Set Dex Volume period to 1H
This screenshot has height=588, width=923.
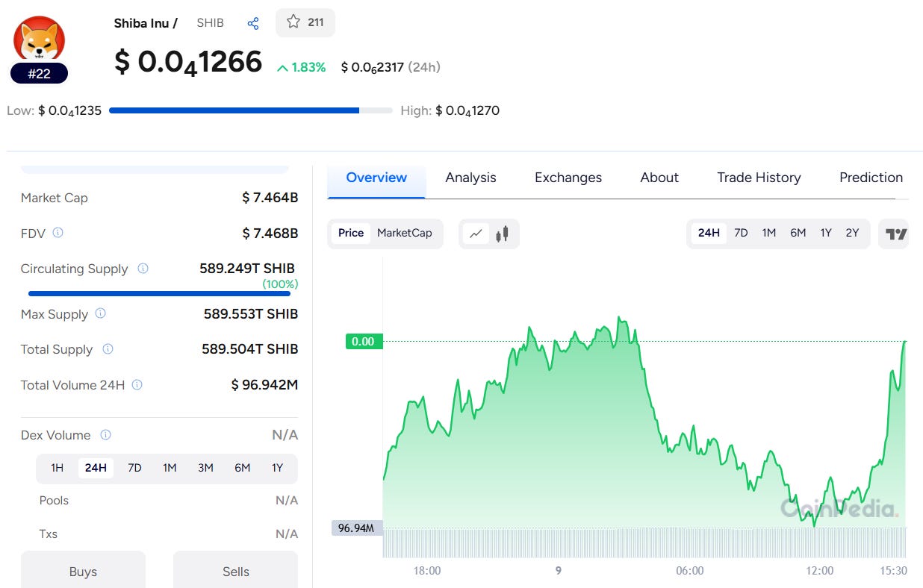point(57,468)
